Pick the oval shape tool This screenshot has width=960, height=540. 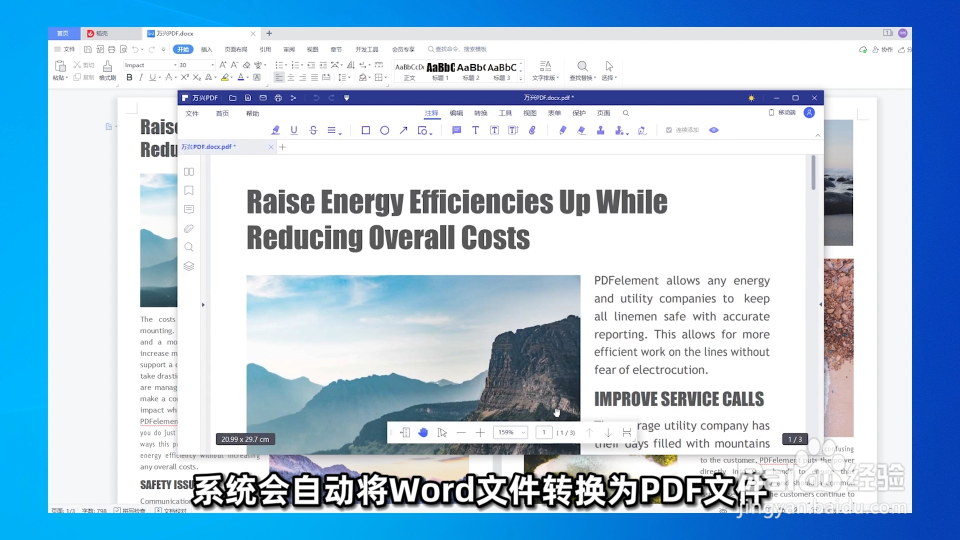click(x=384, y=130)
